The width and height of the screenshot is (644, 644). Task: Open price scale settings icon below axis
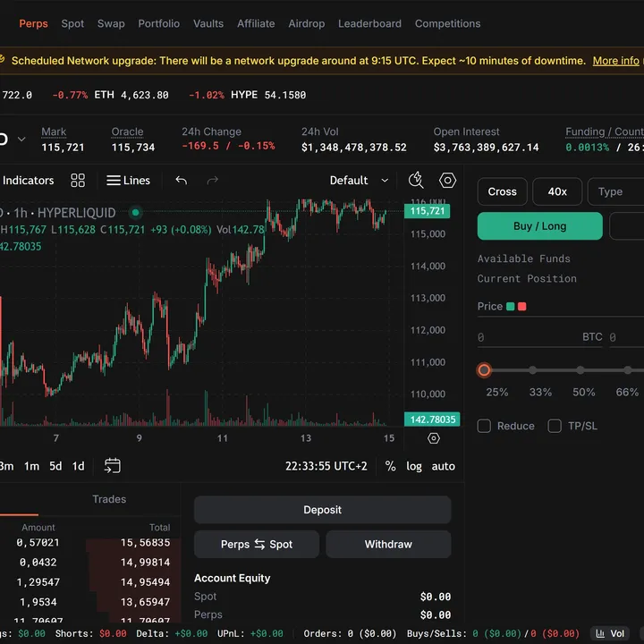[434, 438]
